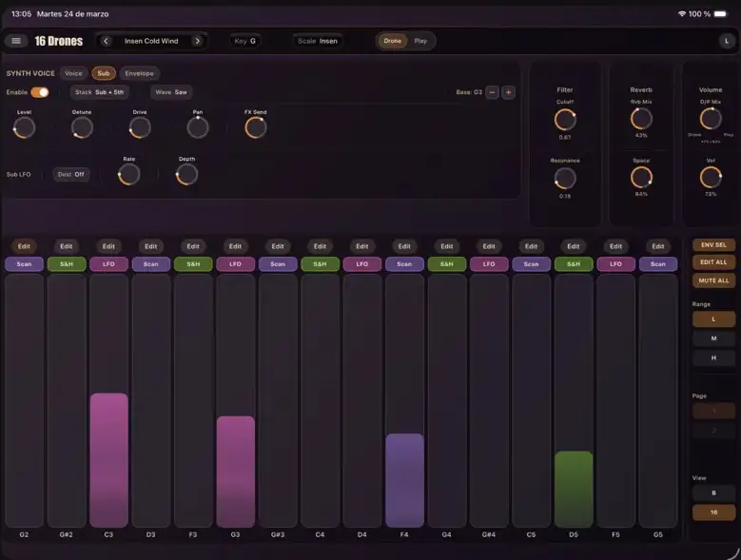Open the Scale Insen dropdown
This screenshot has height=560, width=741.
pyautogui.click(x=318, y=41)
